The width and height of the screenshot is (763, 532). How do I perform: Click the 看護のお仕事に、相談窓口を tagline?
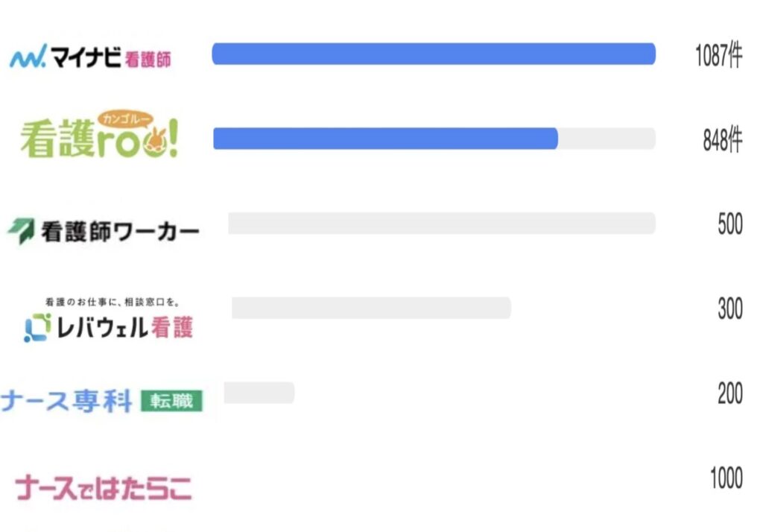[x=113, y=303]
